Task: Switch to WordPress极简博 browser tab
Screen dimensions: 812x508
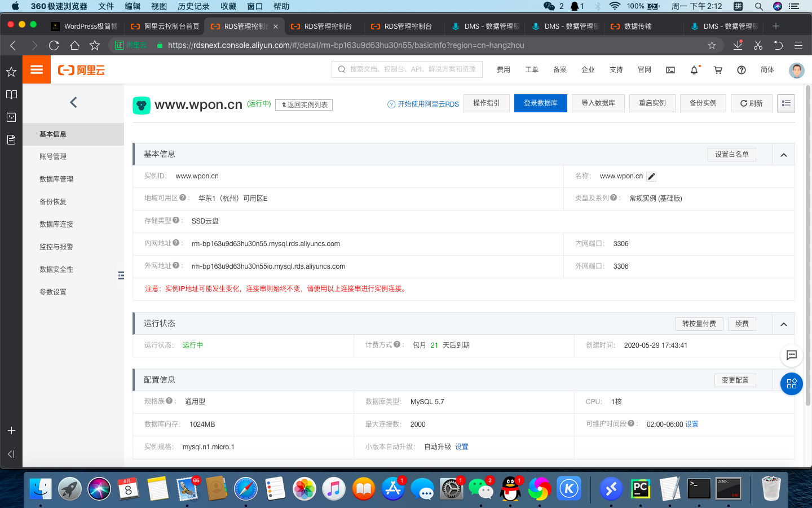Action: (83, 26)
